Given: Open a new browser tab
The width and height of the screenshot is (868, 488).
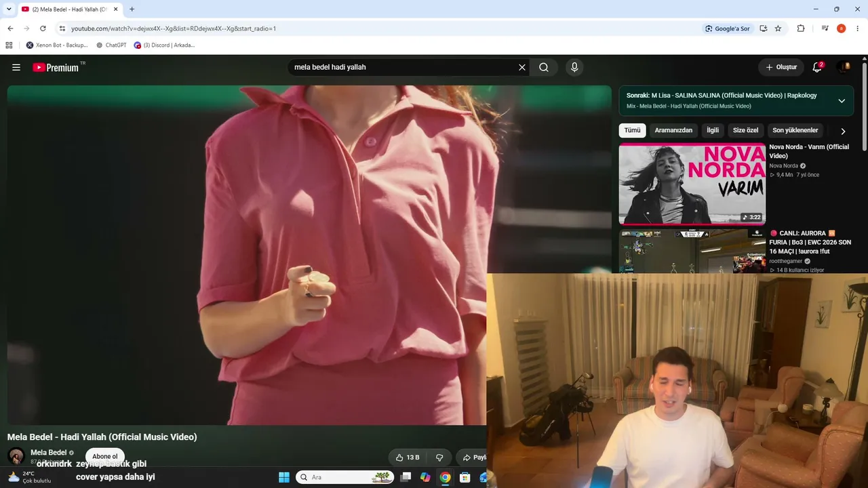Looking at the screenshot, I should (132, 9).
